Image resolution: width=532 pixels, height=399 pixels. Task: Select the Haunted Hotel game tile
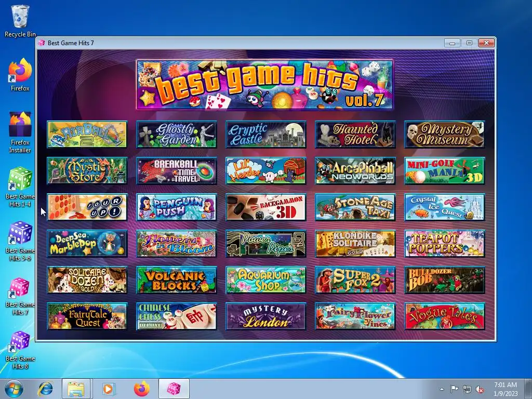[x=355, y=135]
